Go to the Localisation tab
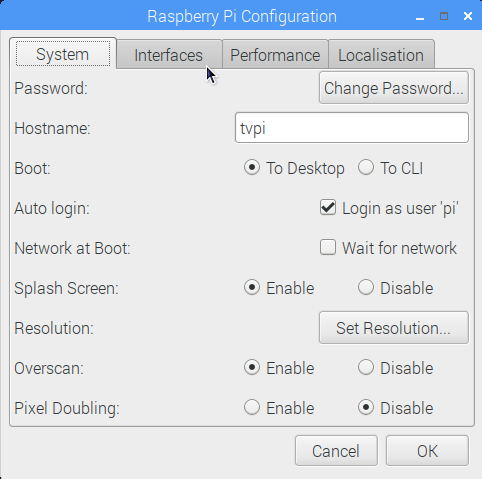Viewport: 482px width, 479px height. coord(381,55)
